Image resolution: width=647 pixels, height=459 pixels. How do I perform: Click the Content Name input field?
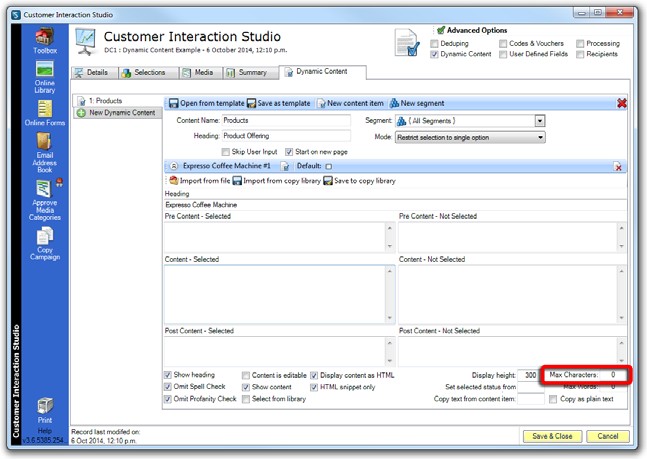click(286, 121)
